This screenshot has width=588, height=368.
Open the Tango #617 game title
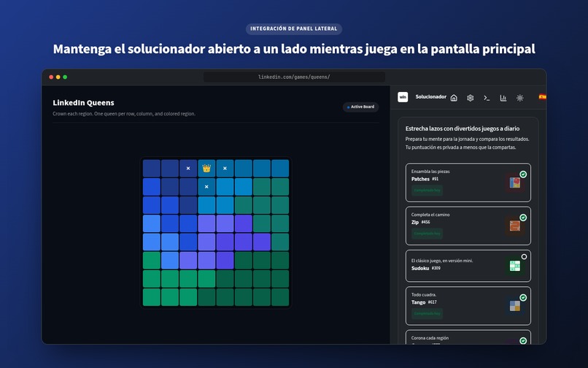pos(424,302)
